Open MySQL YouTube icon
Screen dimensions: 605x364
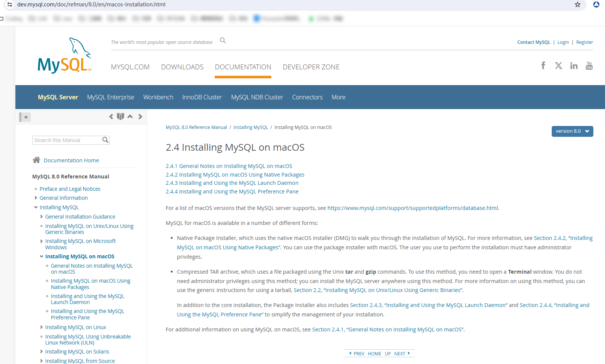click(589, 66)
